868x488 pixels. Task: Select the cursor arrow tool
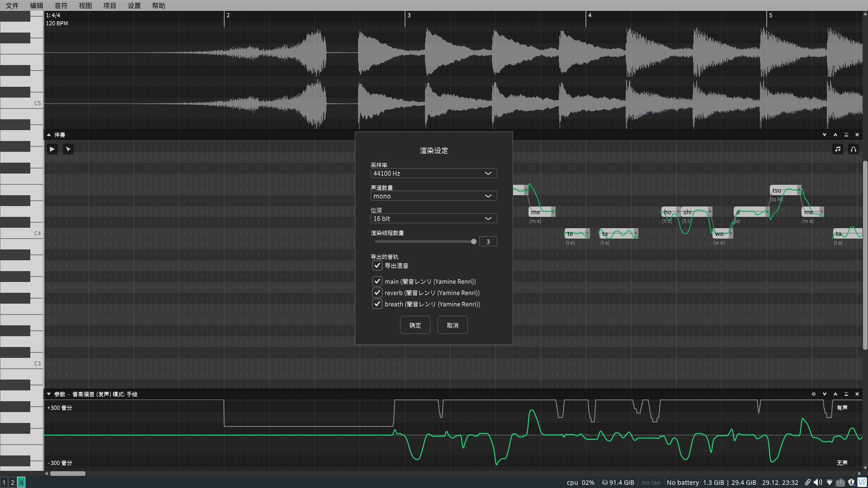click(68, 149)
